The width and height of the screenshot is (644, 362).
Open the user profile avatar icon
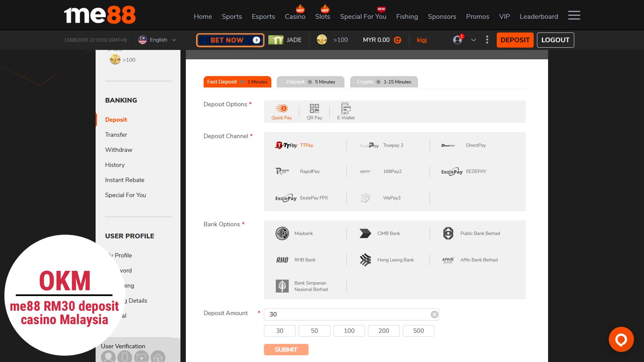(458, 40)
